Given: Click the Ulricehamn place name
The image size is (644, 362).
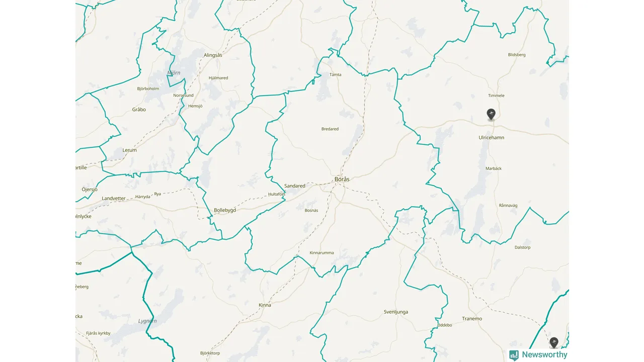Looking at the screenshot, I should 492,137.
